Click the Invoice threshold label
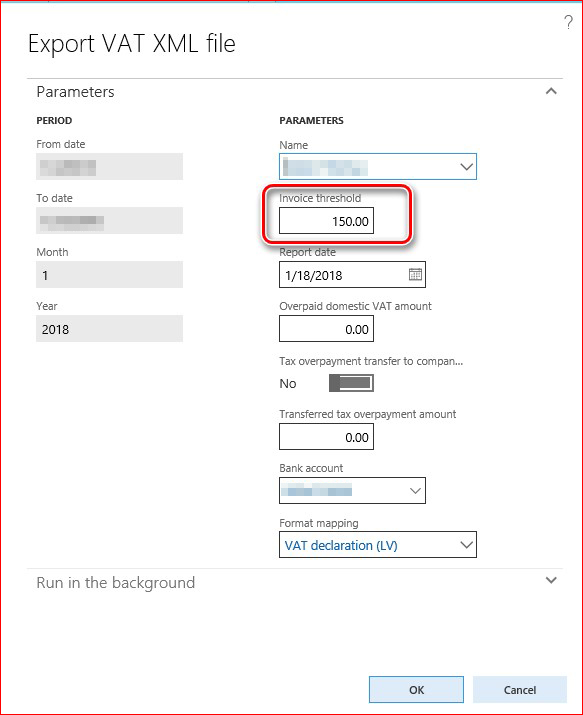Viewport: 583px width, 715px height. [320, 198]
